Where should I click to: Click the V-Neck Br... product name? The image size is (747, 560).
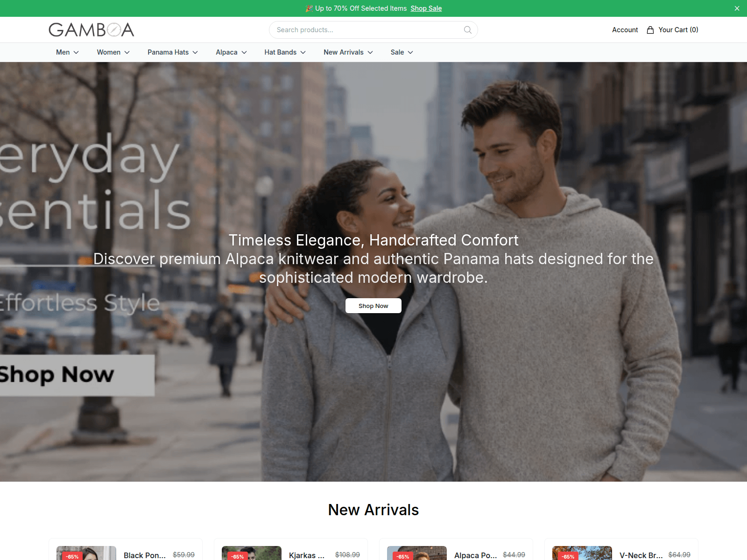coord(641,555)
